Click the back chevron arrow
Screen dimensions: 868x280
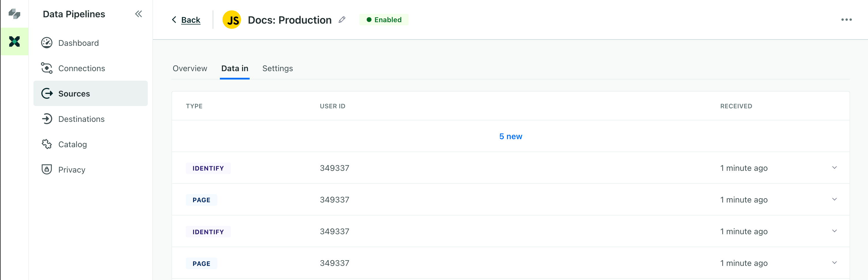(174, 20)
